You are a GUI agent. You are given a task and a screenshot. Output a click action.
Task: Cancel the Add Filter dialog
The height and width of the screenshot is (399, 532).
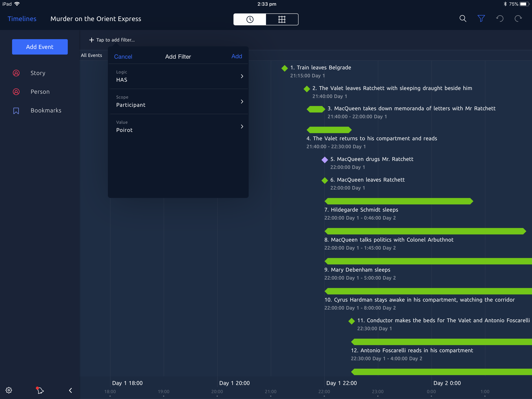coord(123,56)
